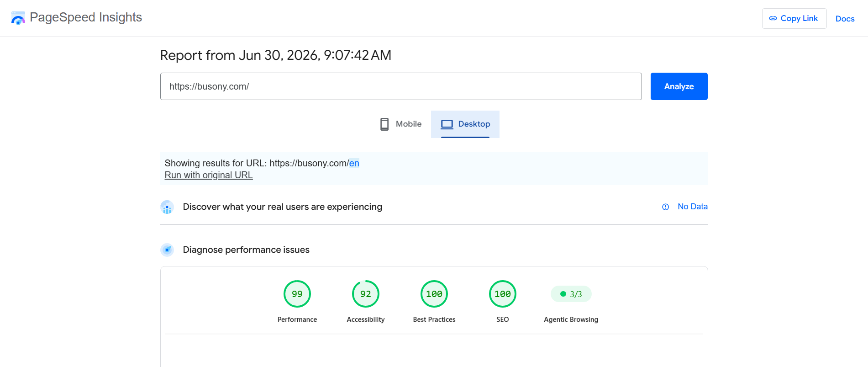Click the report date heading text
The height and width of the screenshot is (367, 868).
pos(276,55)
